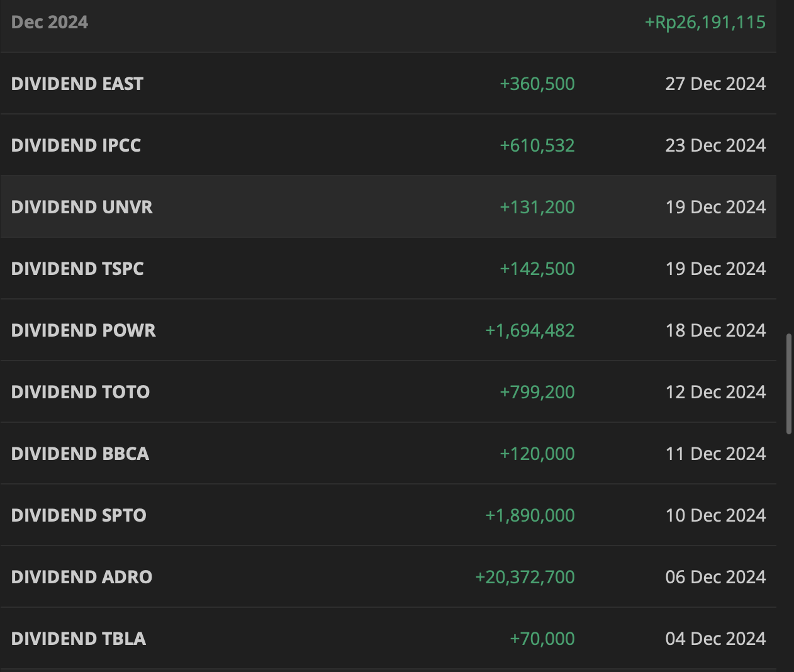Collapse the Dec 2024 month header

pos(50,23)
